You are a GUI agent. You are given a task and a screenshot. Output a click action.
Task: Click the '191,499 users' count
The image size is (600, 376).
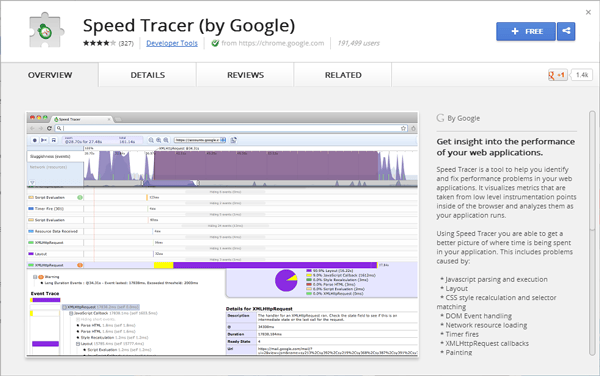(x=359, y=43)
